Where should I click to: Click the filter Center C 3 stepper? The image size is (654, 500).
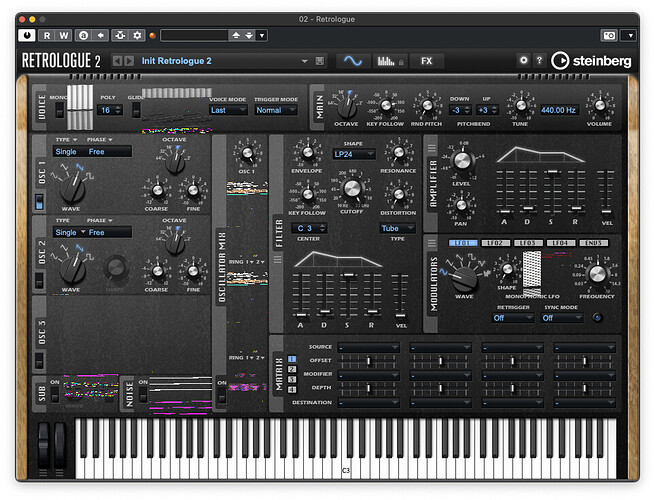(311, 228)
